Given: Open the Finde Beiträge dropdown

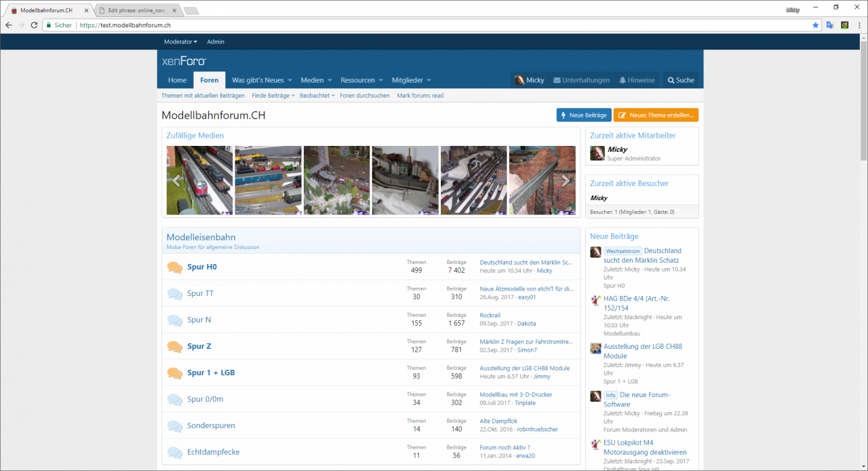Looking at the screenshot, I should [x=273, y=96].
